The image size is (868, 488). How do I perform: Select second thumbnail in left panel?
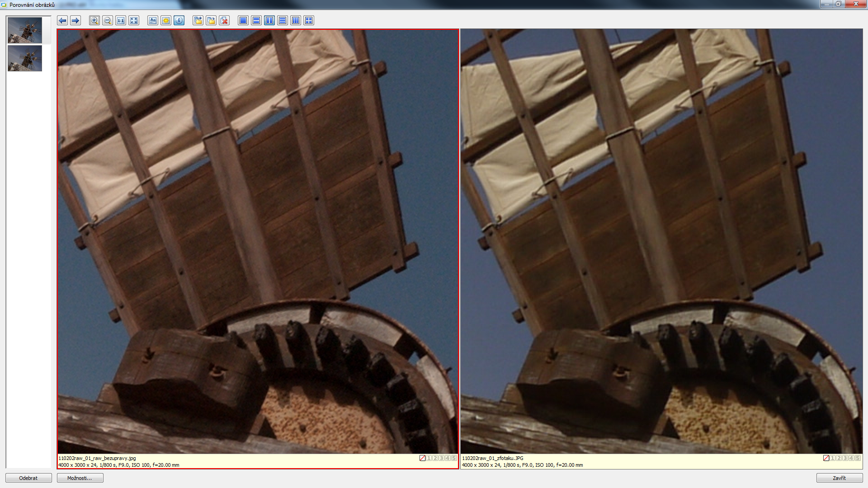[x=25, y=58]
